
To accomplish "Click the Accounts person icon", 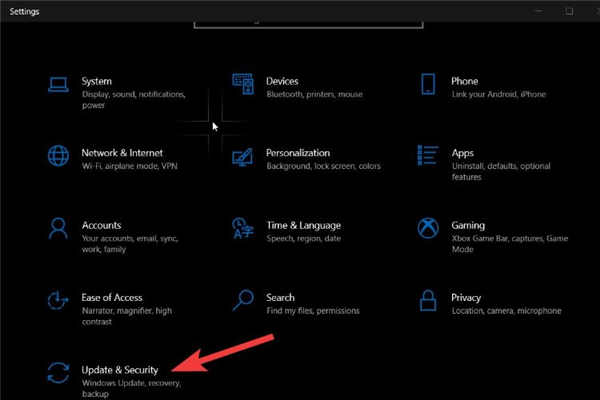I will [58, 229].
